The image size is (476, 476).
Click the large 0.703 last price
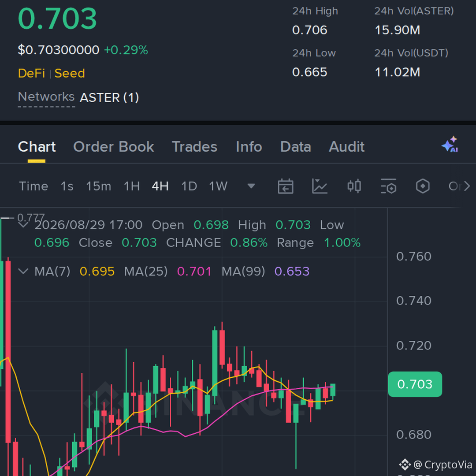(x=57, y=19)
